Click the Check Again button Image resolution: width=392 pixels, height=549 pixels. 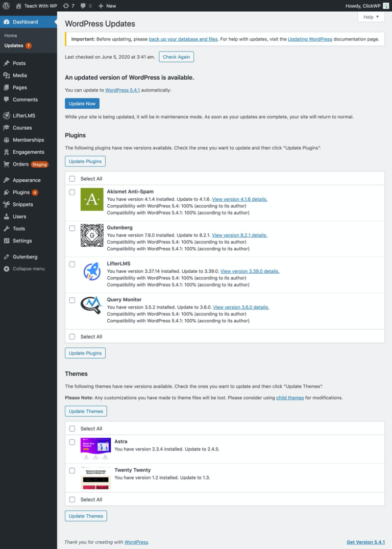(x=177, y=57)
